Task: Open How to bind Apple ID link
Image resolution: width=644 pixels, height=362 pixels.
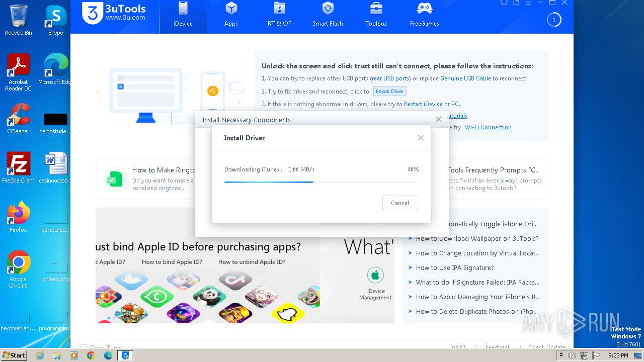Action: pos(172,262)
